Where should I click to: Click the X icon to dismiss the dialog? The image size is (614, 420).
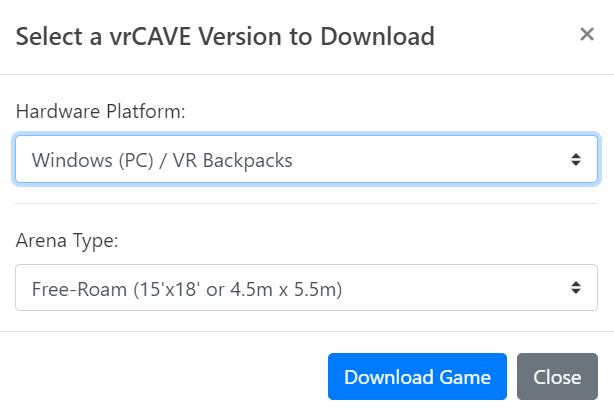587,35
